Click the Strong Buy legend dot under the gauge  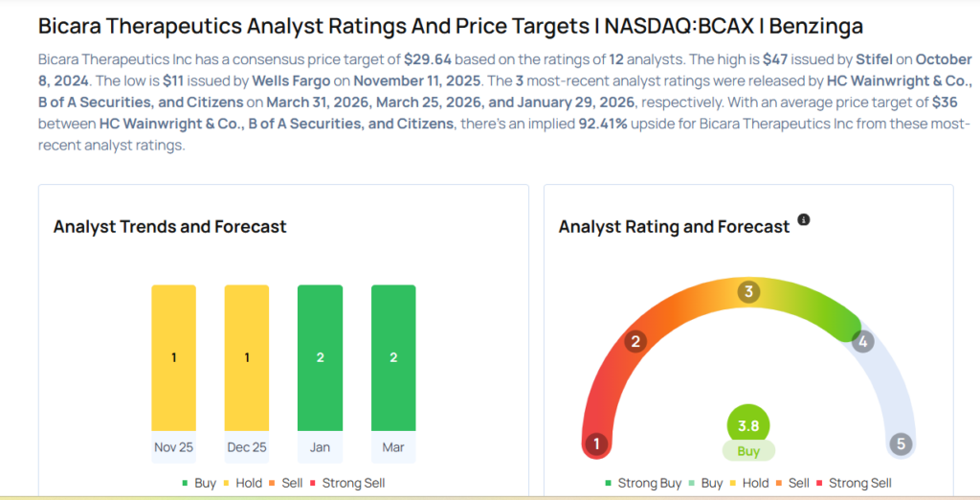click(x=610, y=484)
